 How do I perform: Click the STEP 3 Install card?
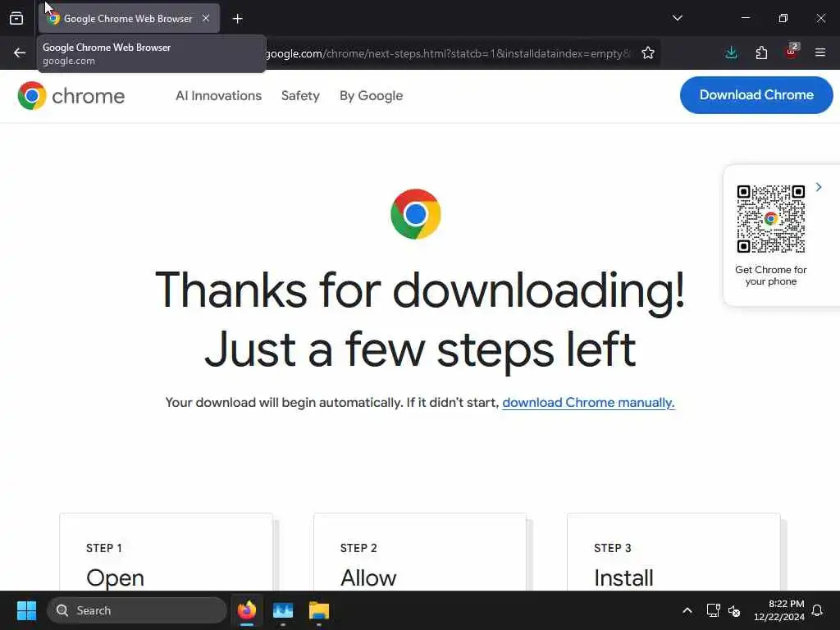pyautogui.click(x=673, y=552)
